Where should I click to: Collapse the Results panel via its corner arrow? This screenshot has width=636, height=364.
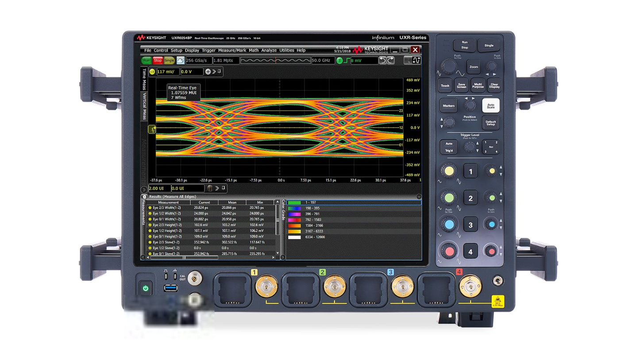click(x=419, y=196)
